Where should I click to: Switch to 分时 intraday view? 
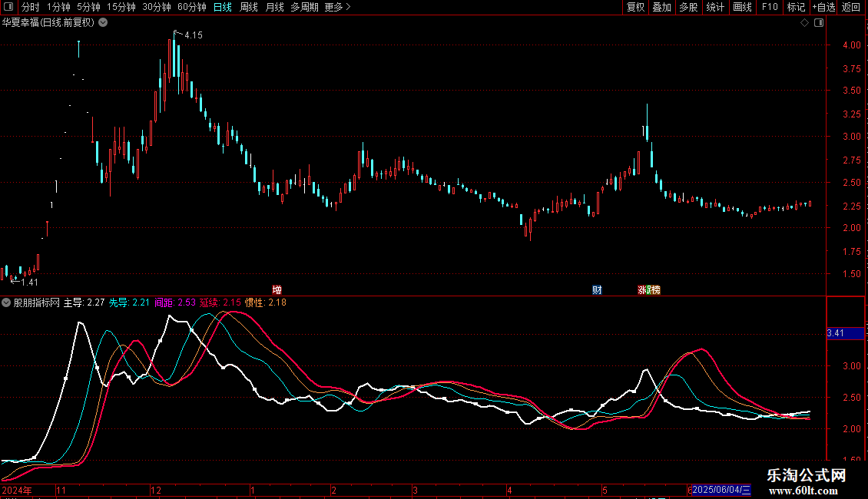[31, 7]
